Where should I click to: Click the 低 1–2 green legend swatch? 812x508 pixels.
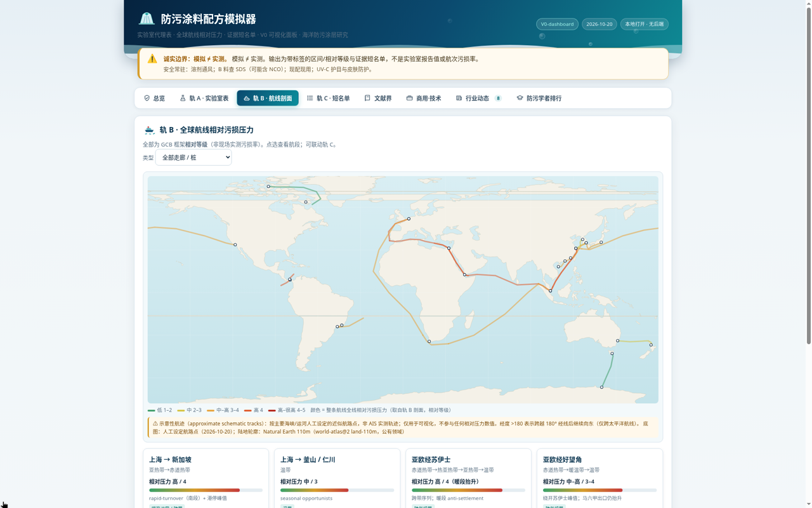[152, 410]
